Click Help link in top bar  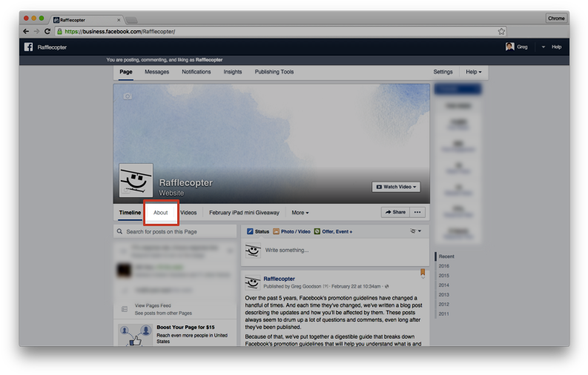[x=556, y=47]
